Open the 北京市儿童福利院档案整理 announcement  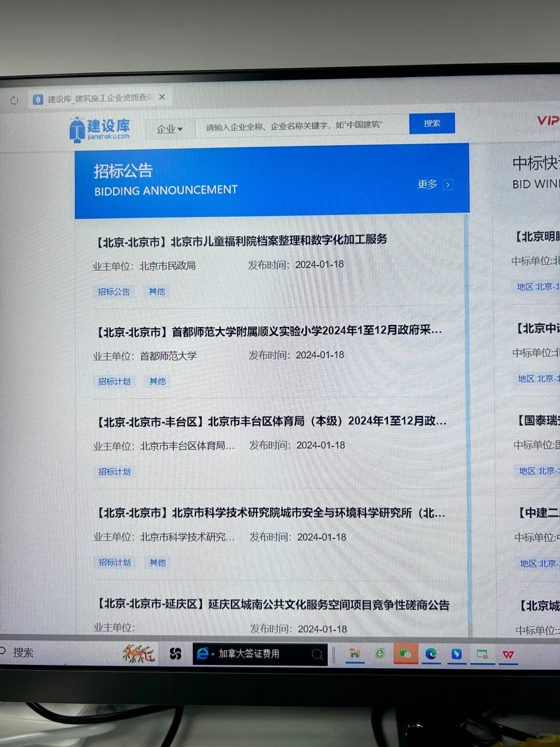(242, 240)
